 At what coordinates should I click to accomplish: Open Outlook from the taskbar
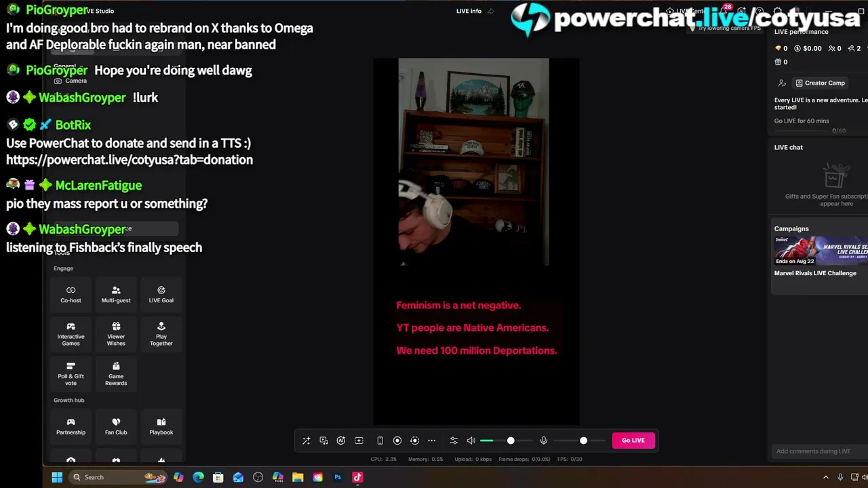(238, 477)
